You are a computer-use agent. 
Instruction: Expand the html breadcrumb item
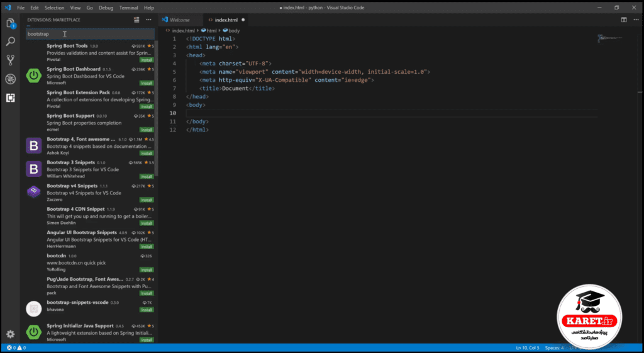(209, 30)
